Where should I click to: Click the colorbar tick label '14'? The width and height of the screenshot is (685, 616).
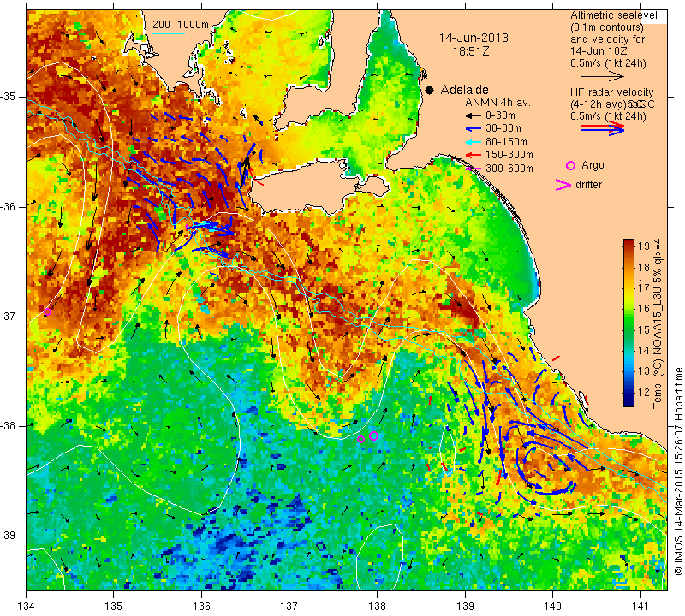(x=644, y=351)
